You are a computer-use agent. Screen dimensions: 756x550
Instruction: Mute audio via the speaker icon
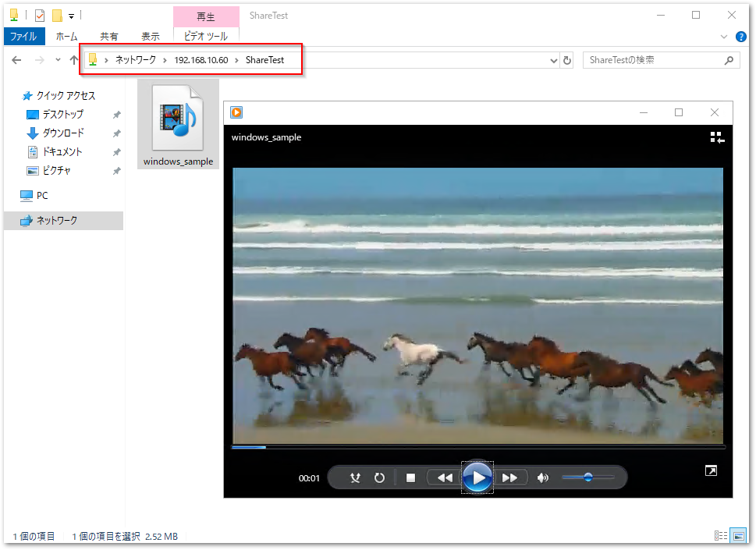tap(542, 477)
